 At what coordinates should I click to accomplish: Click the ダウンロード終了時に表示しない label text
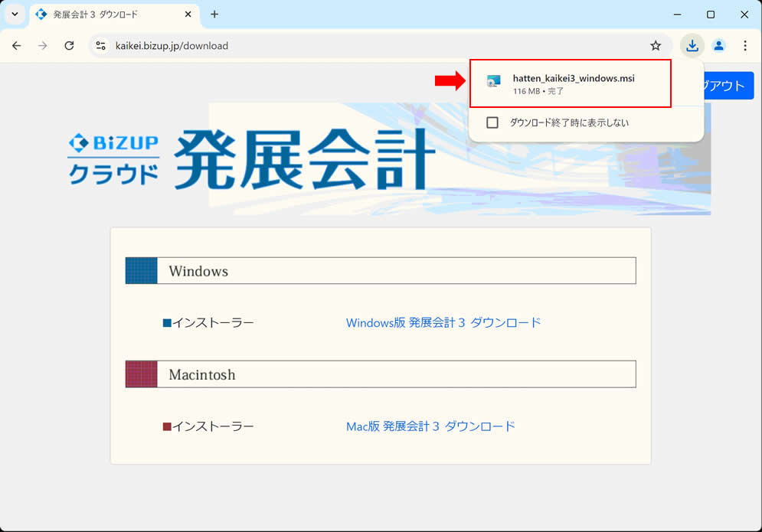[x=569, y=122]
